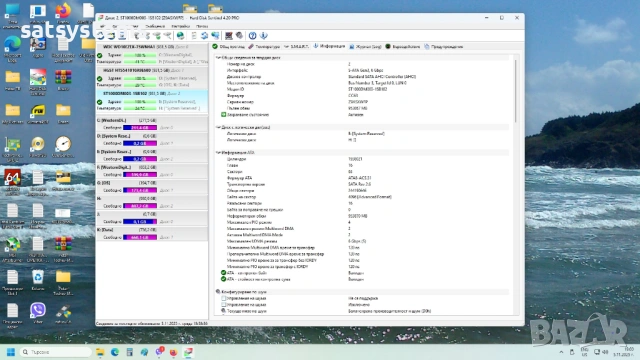640x360 pixels.
Task: Show hidden system tray icons
Action: [561, 352]
